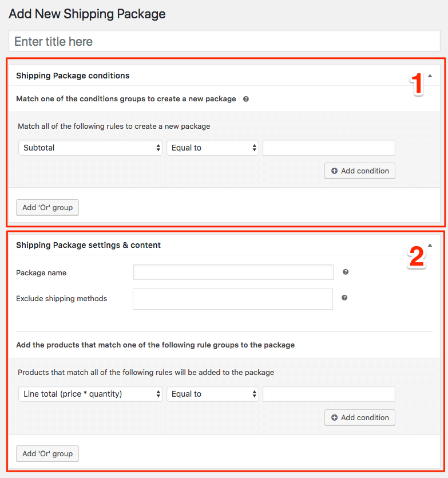This screenshot has height=478, width=448.
Task: Click help icon next to Package name field
Action: point(345,272)
